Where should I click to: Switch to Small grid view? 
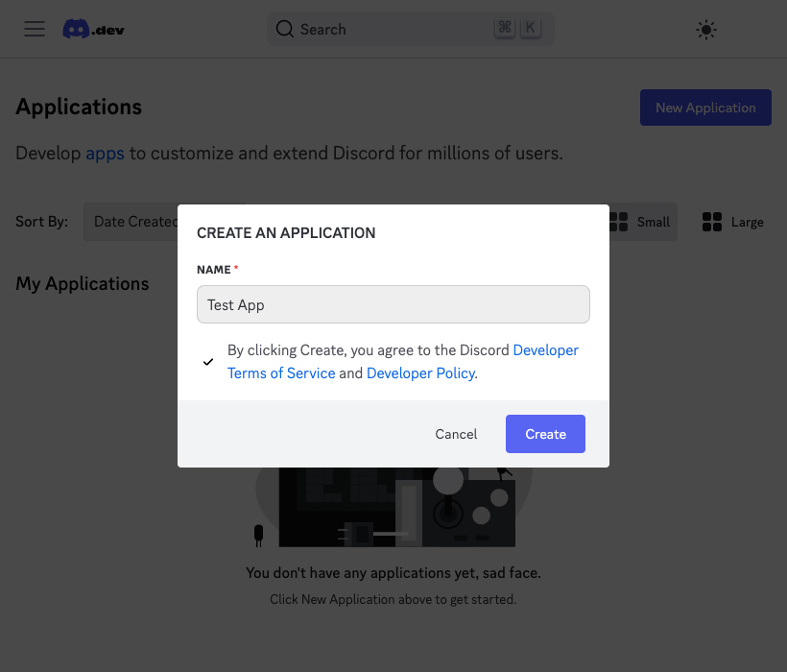pyautogui.click(x=640, y=222)
